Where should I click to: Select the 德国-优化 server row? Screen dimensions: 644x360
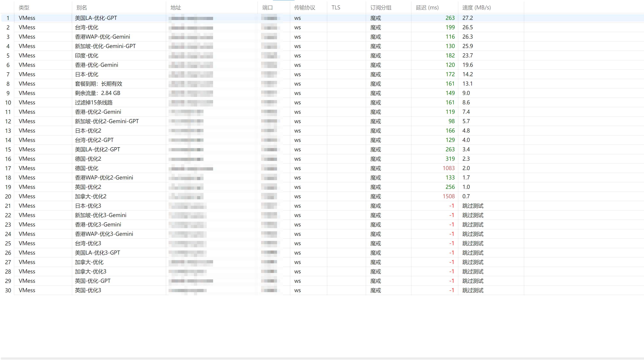click(x=322, y=168)
